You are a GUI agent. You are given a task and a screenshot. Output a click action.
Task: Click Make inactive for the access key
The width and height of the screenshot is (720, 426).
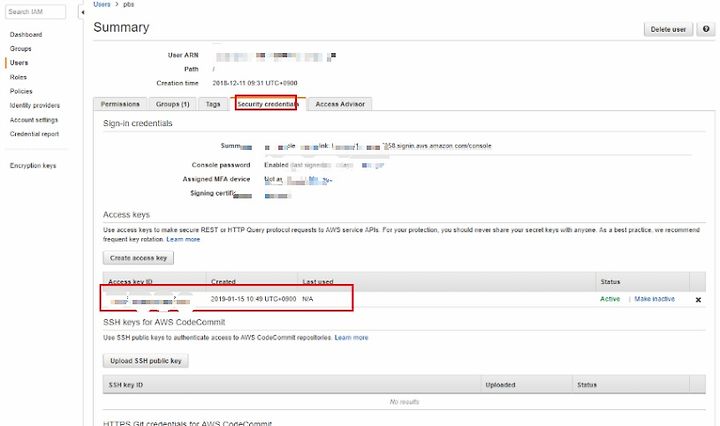coord(654,299)
